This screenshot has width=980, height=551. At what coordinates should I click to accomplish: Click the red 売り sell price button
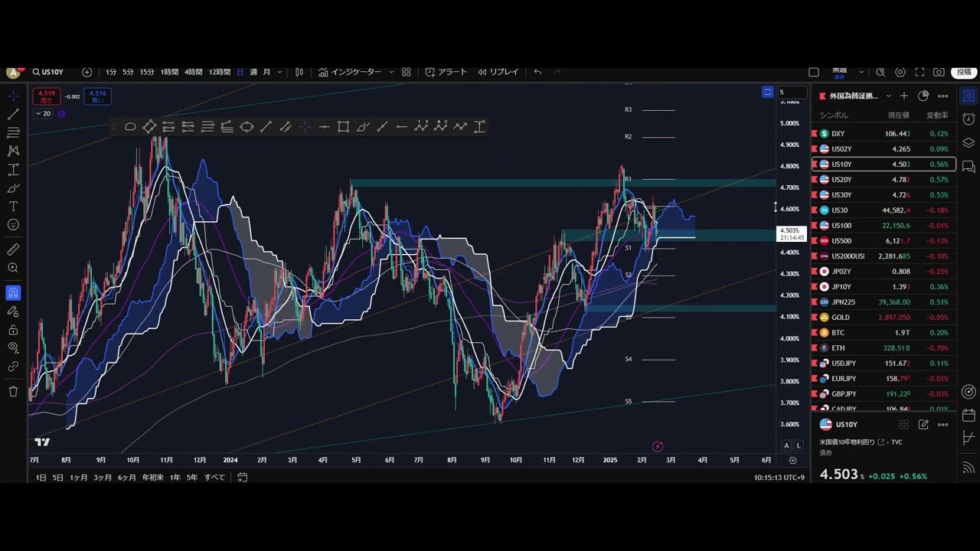point(47,96)
